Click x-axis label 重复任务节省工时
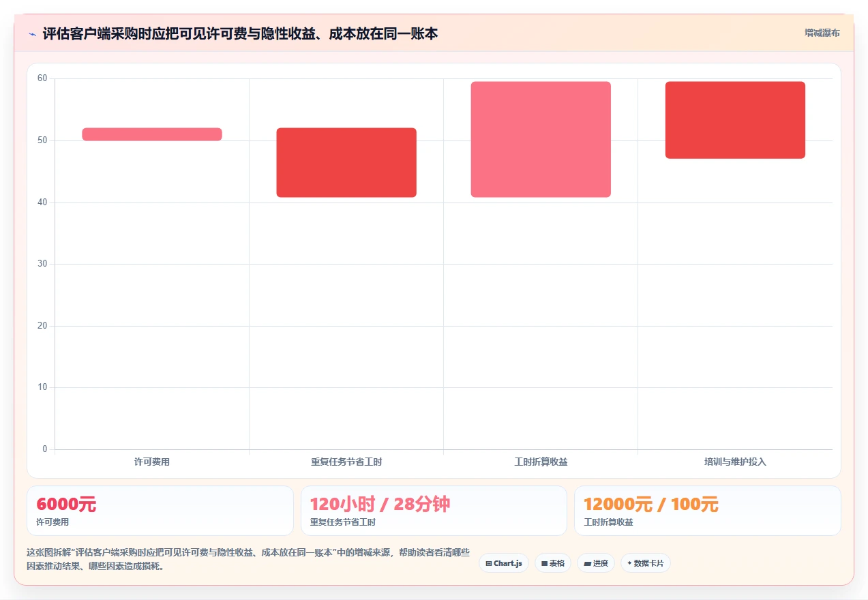The image size is (868, 600). 346,462
